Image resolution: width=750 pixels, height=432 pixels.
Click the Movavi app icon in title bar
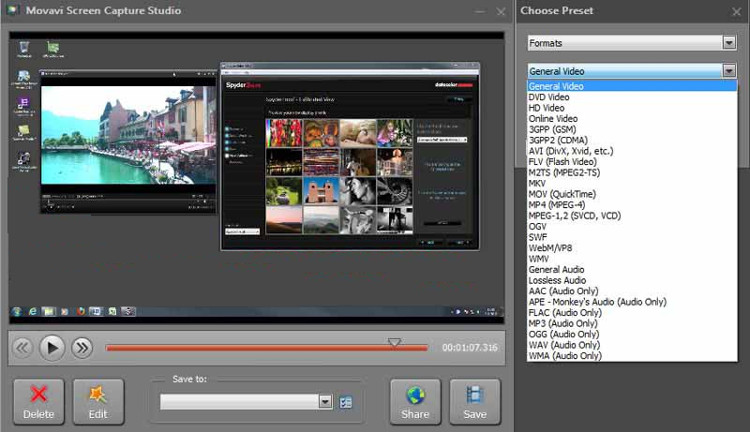(x=13, y=10)
